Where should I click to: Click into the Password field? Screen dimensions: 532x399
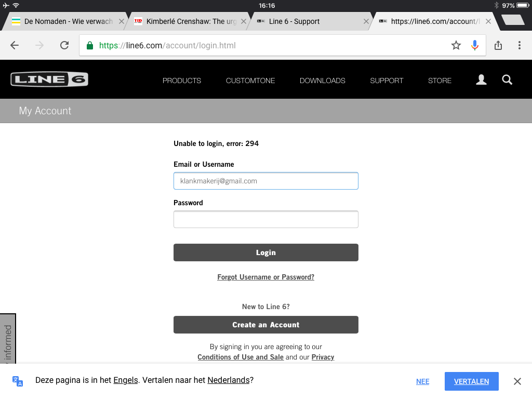265,219
